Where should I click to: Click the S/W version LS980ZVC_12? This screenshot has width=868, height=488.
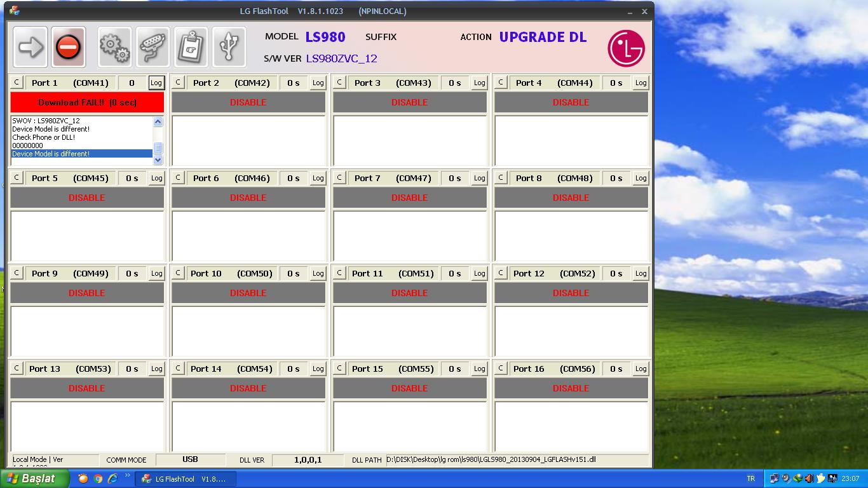[x=342, y=58]
